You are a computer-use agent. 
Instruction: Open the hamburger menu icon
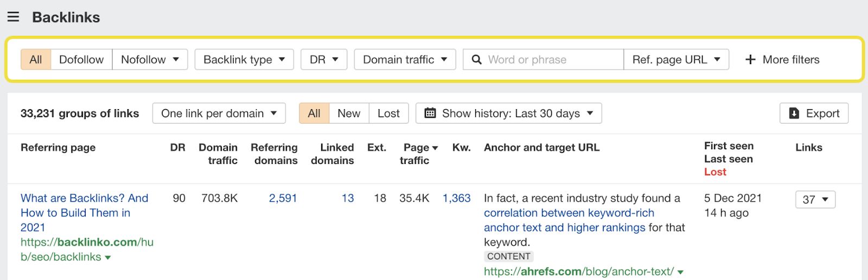(13, 17)
